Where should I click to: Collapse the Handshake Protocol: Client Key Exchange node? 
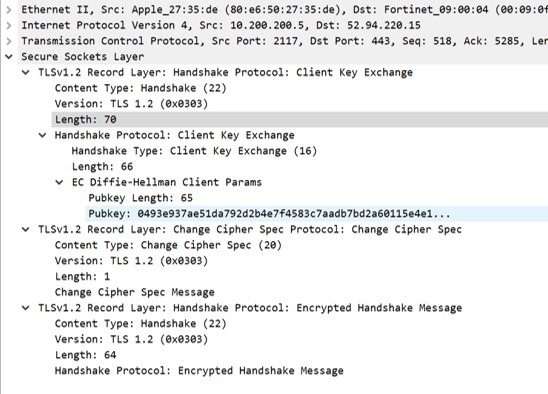point(42,135)
